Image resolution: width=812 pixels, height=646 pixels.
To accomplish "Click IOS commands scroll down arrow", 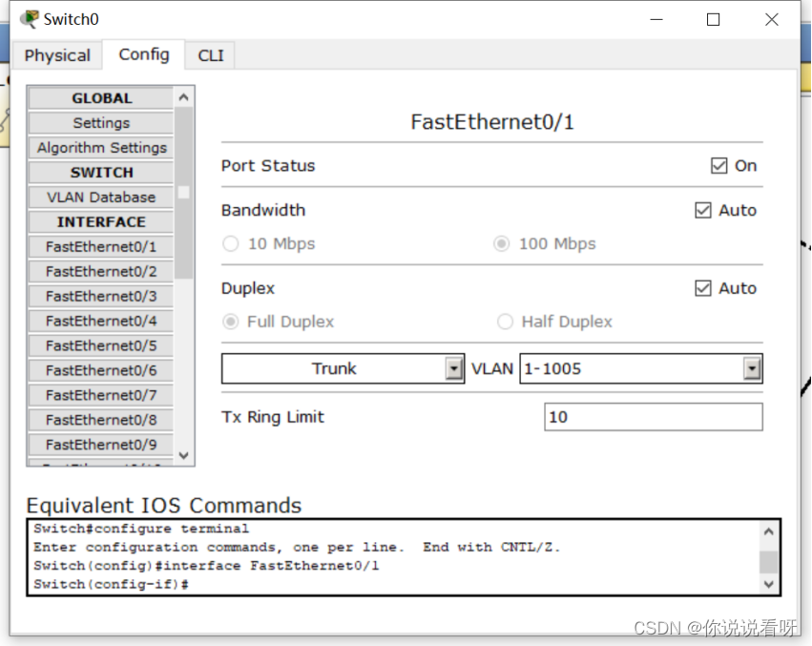I will 769,584.
